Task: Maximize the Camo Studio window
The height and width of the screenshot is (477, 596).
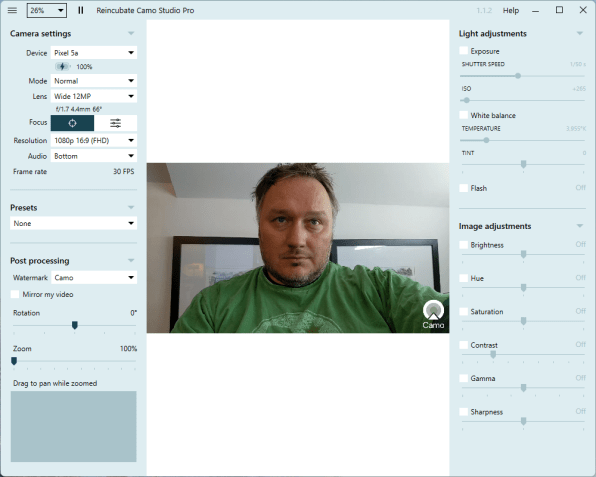Action: pos(560,10)
